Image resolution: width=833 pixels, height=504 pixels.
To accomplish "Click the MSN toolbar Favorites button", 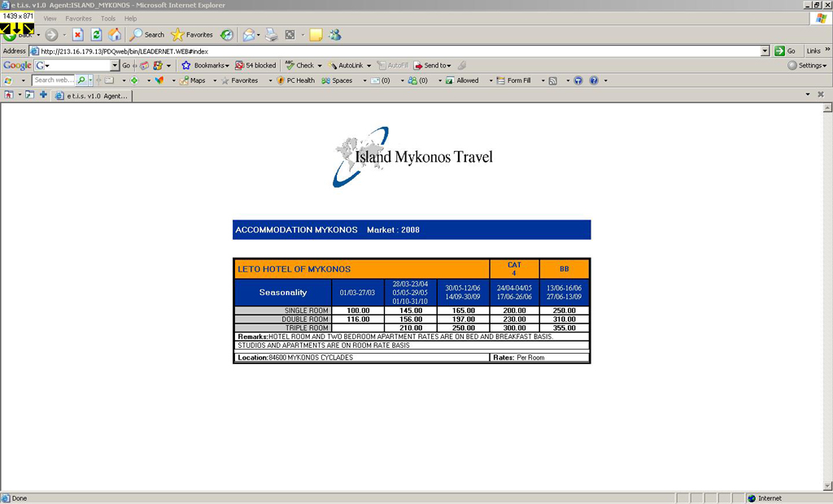I will [240, 80].
